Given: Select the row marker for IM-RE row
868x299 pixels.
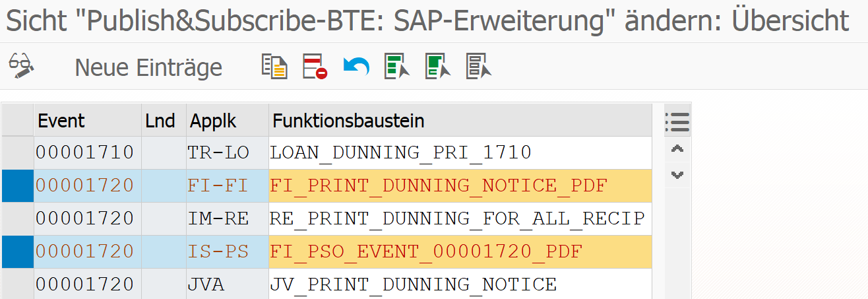Looking at the screenshot, I should tap(18, 218).
